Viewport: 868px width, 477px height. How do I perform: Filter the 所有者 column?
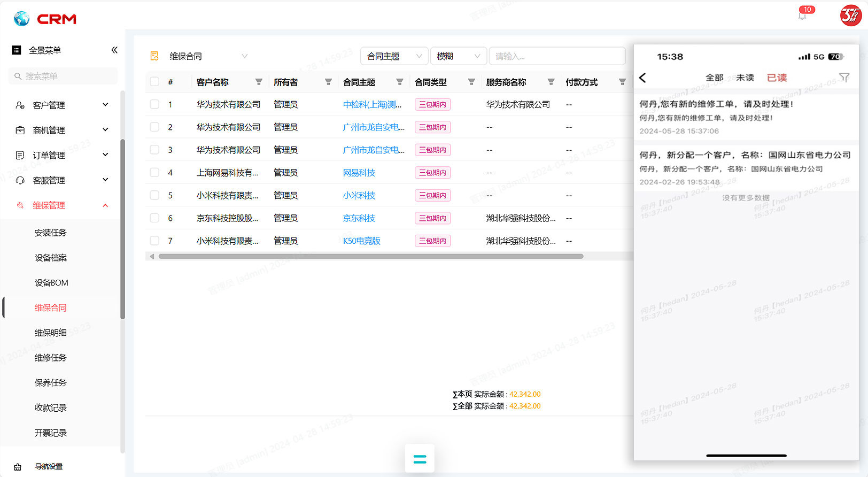[x=328, y=82]
